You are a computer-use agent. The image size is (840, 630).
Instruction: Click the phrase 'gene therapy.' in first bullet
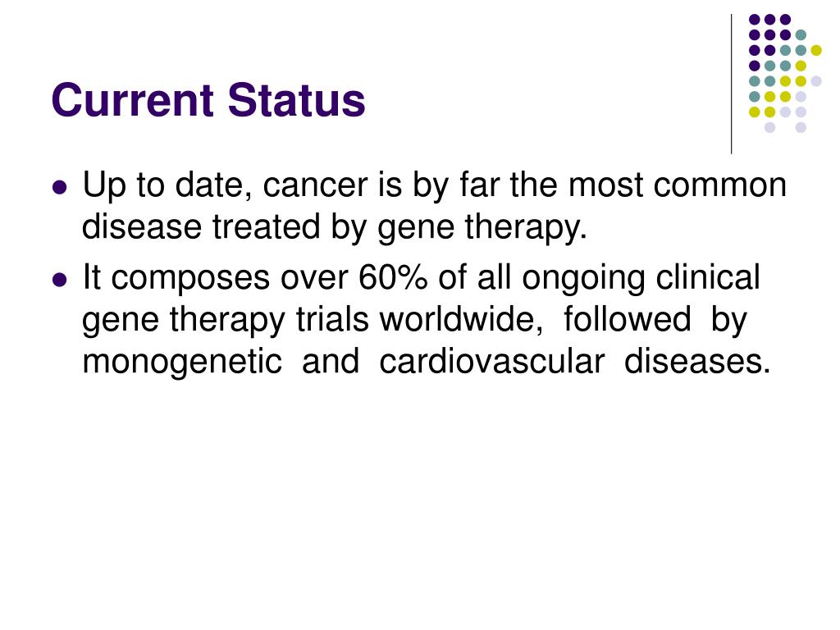[482, 228]
